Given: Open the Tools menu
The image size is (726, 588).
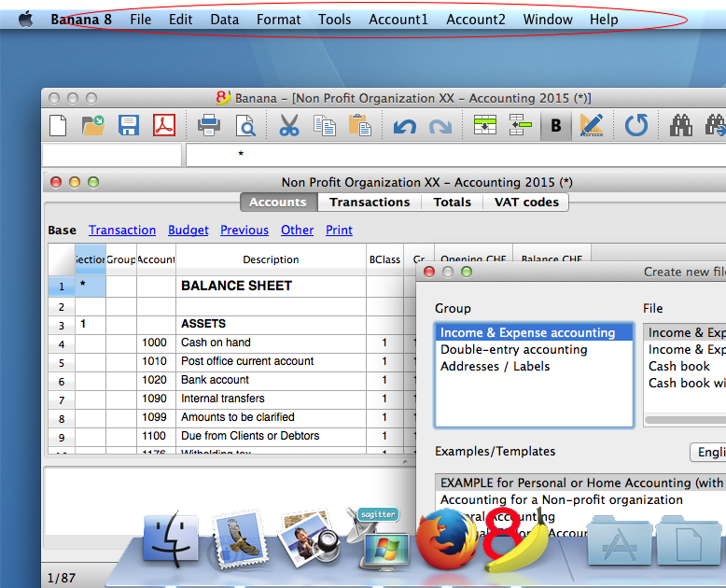Looking at the screenshot, I should (x=334, y=20).
